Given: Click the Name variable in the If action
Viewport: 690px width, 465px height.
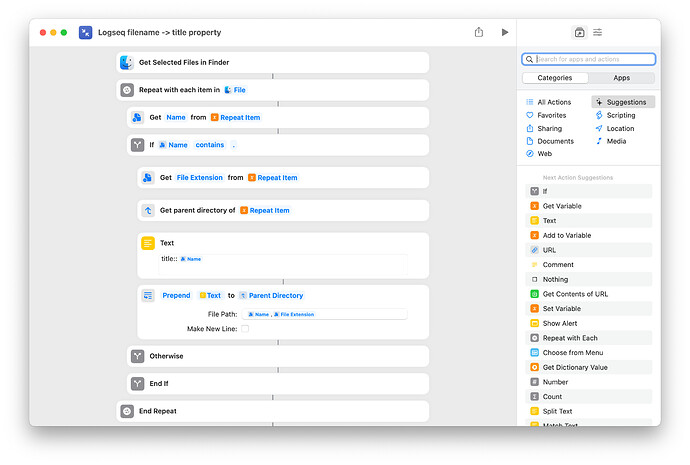Looking at the screenshot, I should tap(173, 145).
